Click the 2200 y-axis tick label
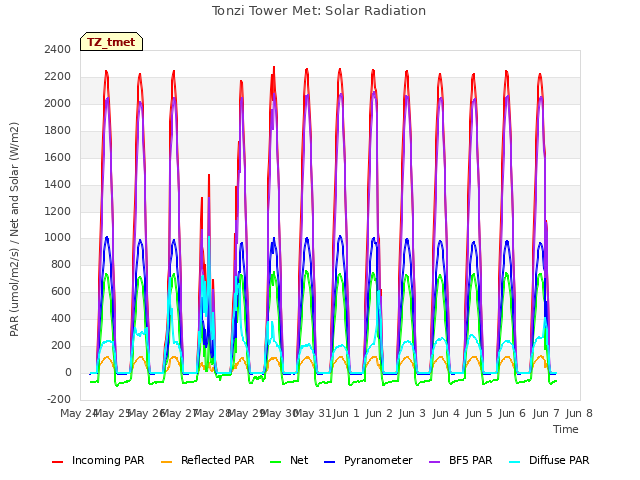 (58, 77)
